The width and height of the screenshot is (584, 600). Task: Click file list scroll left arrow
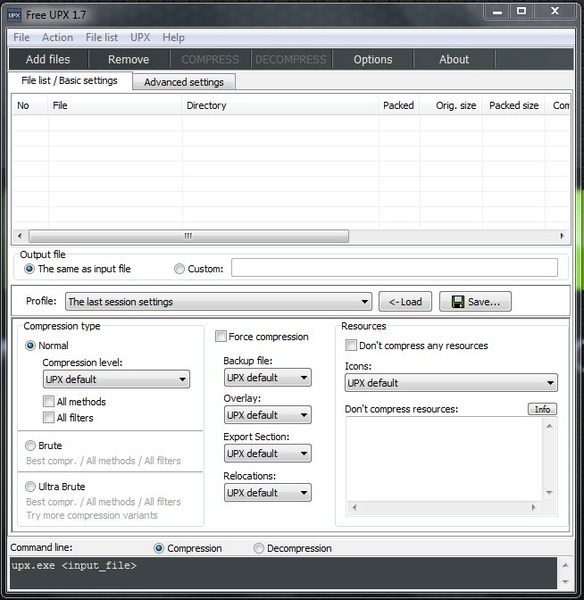tap(20, 236)
